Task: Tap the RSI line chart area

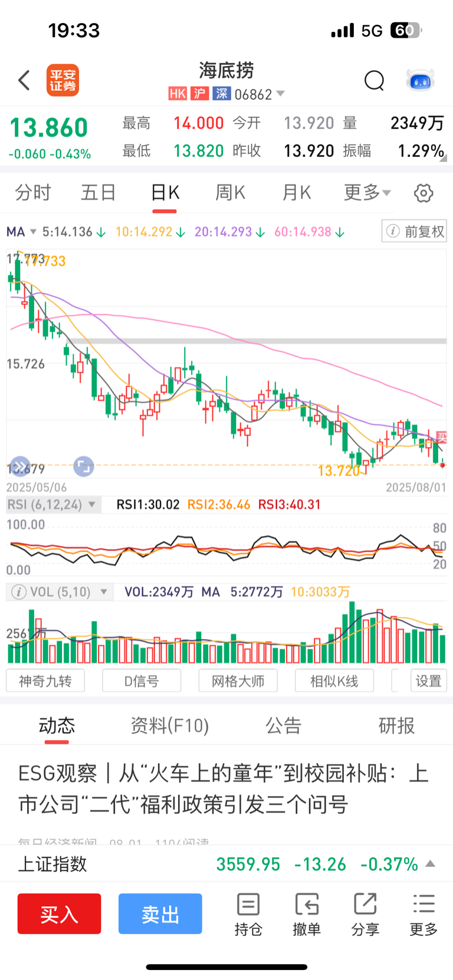Action: point(226,546)
